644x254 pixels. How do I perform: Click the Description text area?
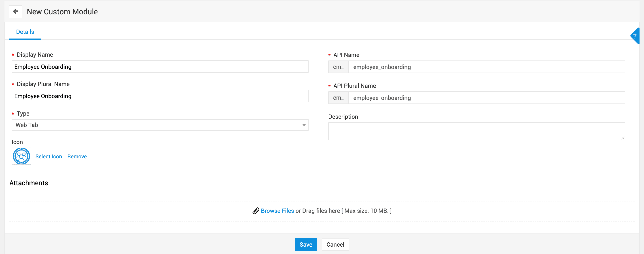pos(475,131)
